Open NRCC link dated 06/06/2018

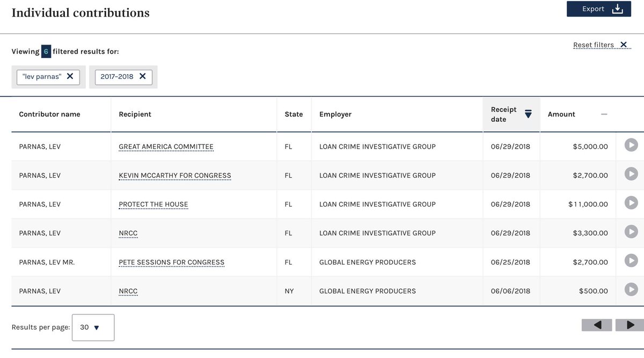point(128,291)
